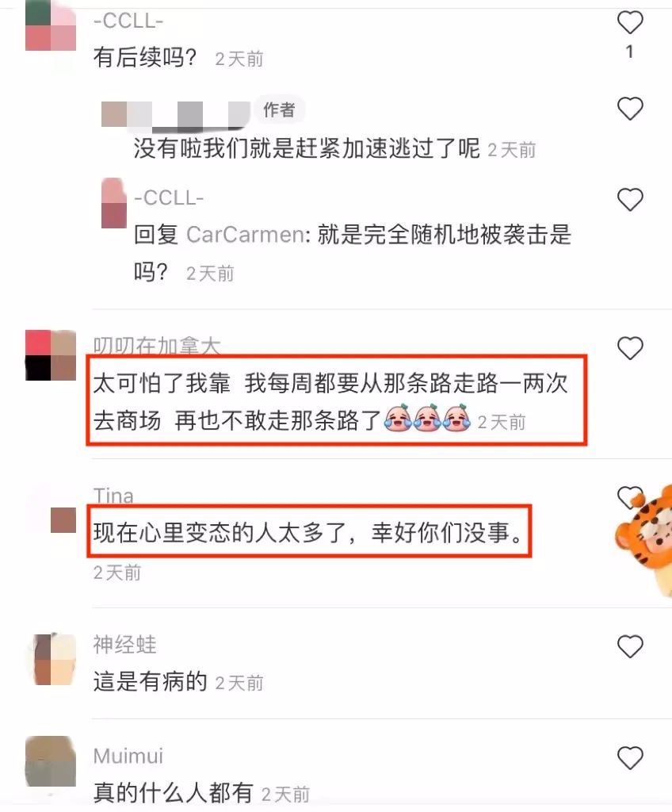The image size is (672, 812).
Task: Like the author's reply about speeding away
Action: tap(630, 109)
